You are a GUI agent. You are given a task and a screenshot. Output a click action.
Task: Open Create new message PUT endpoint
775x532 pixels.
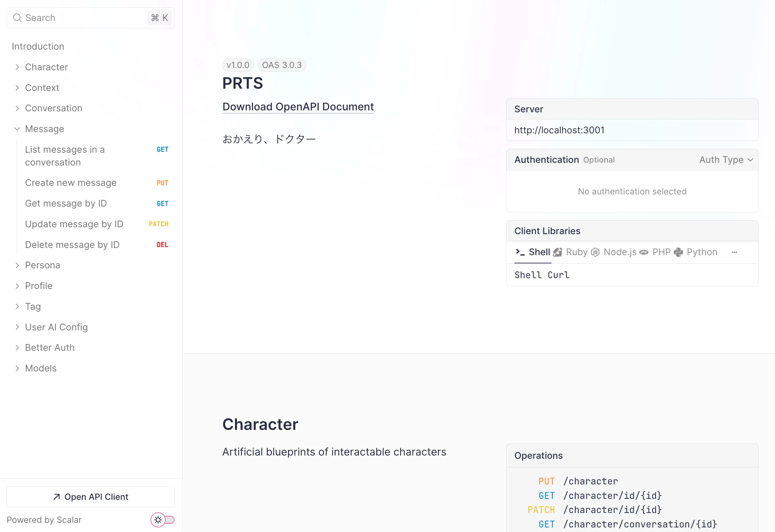[71, 183]
